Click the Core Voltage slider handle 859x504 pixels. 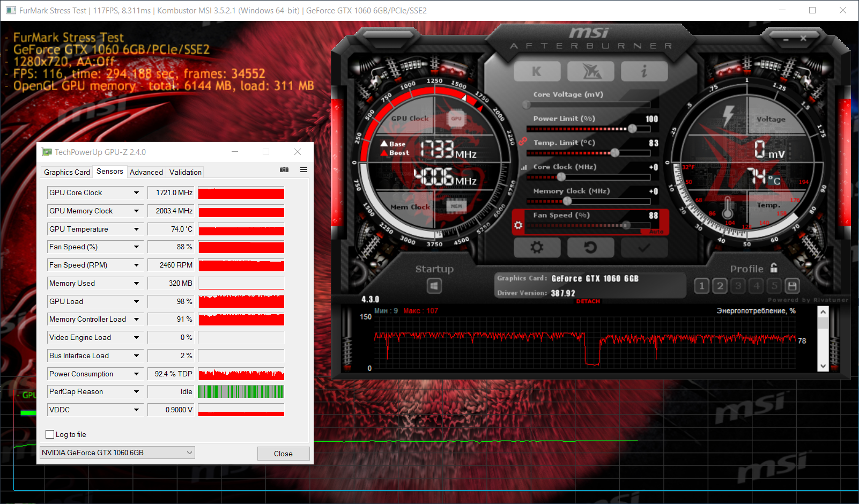coord(527,105)
